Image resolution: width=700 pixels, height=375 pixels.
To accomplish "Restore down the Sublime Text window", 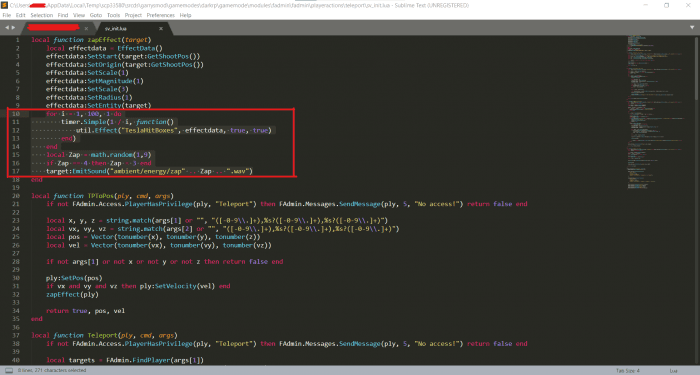I will 667,5.
